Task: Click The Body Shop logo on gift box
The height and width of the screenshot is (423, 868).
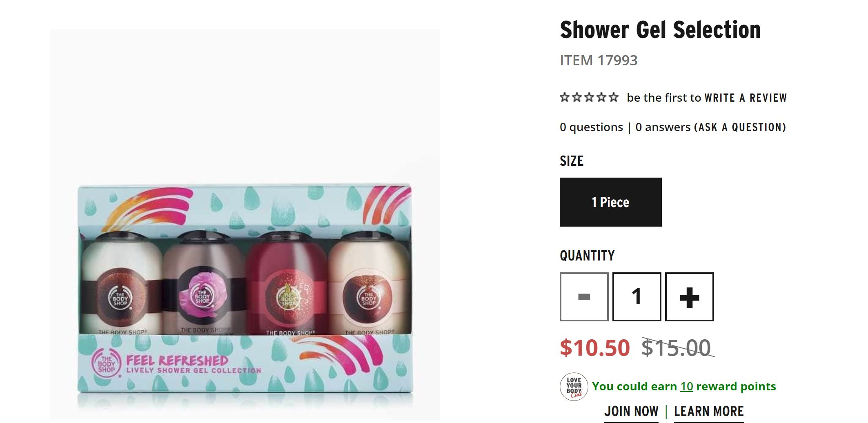Action: (106, 364)
